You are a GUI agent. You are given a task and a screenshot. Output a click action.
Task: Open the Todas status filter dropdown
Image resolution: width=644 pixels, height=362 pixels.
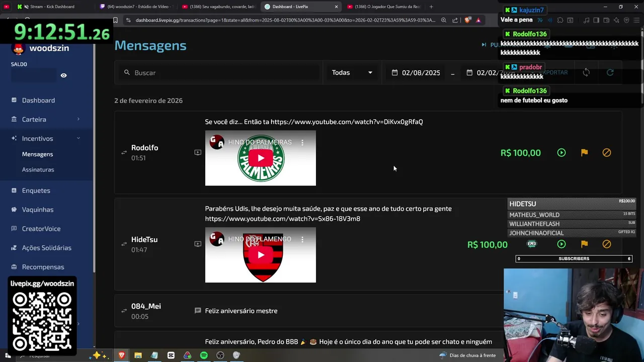tap(352, 72)
